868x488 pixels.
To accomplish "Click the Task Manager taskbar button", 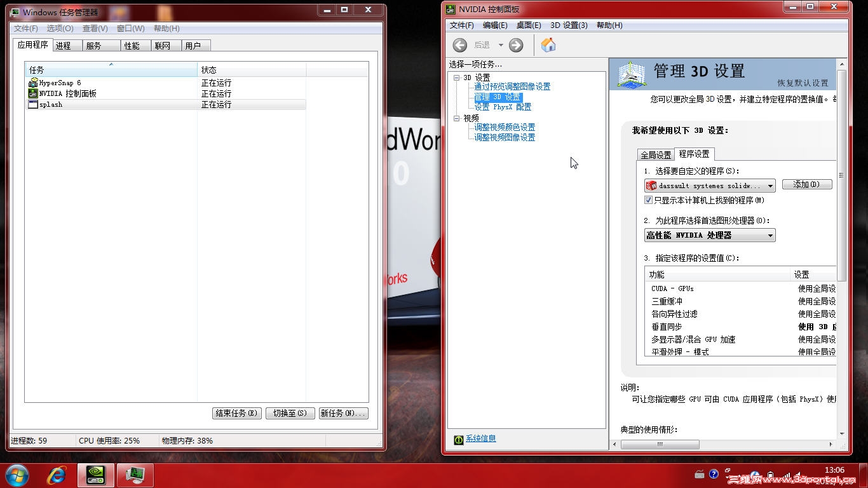I will point(135,475).
